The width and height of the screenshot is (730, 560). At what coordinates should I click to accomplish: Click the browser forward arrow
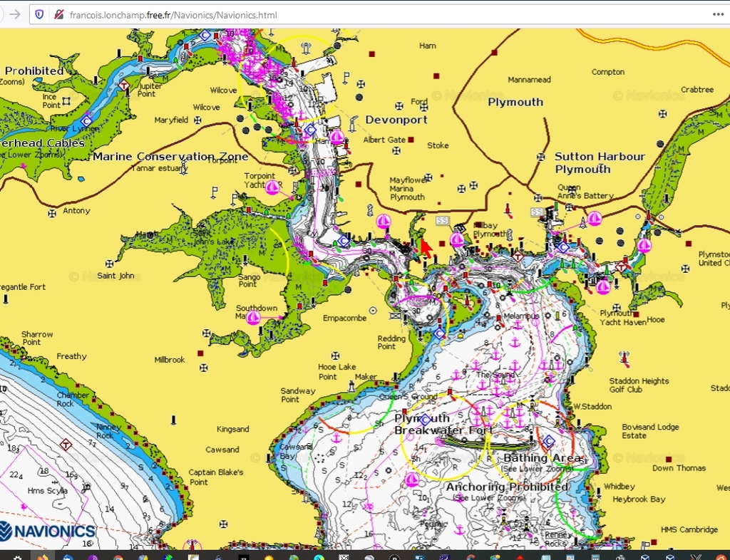coord(15,14)
